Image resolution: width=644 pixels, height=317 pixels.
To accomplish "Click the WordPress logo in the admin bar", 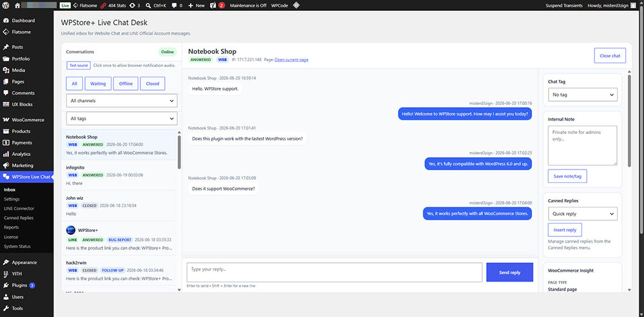I will pos(6,5).
